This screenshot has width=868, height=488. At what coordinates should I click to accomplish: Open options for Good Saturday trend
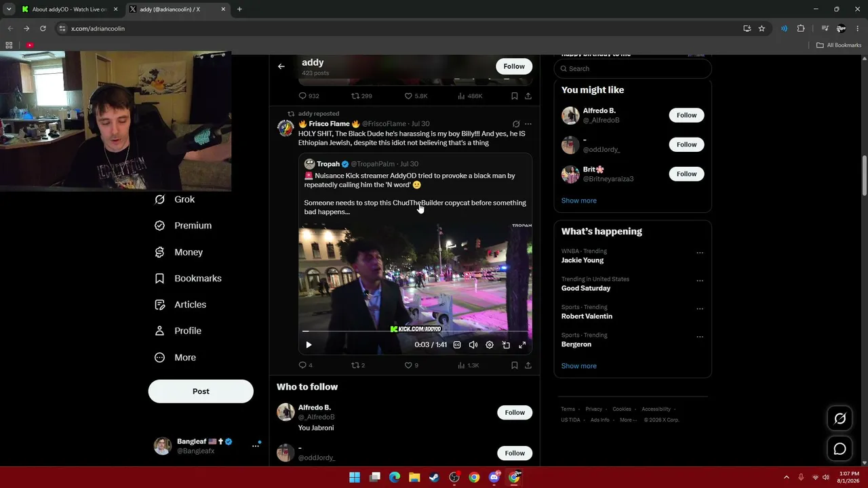(x=700, y=281)
